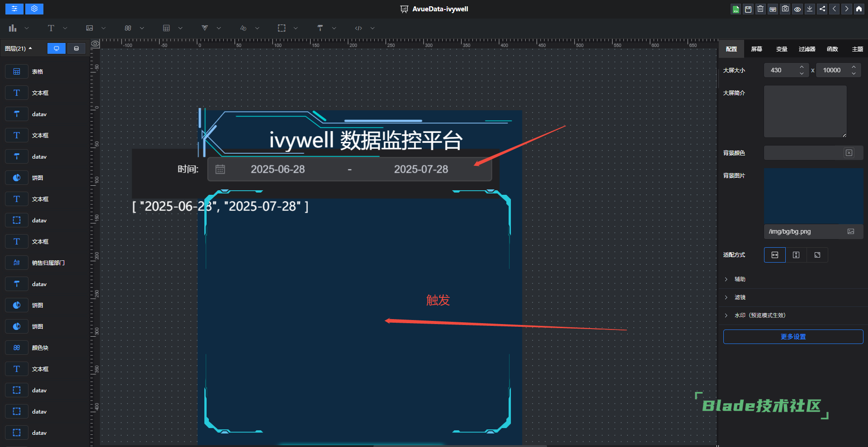Click the trash delete icon in top bar
The width and height of the screenshot is (868, 447).
point(760,9)
